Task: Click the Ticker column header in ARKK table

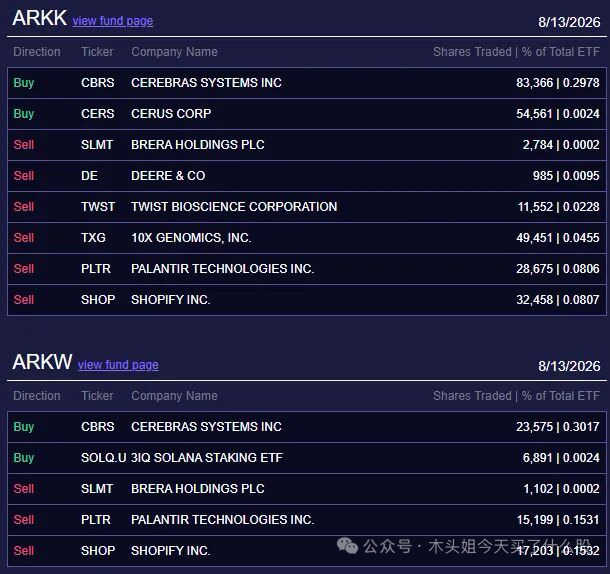Action: click(x=97, y=52)
